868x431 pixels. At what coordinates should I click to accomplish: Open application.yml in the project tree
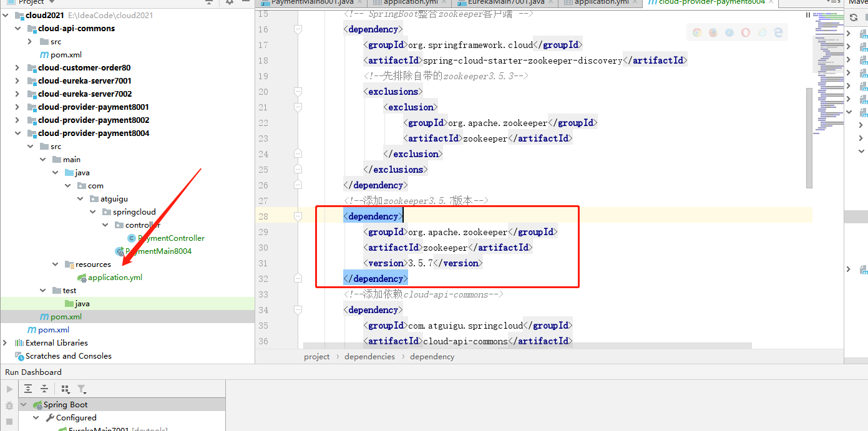(x=115, y=278)
